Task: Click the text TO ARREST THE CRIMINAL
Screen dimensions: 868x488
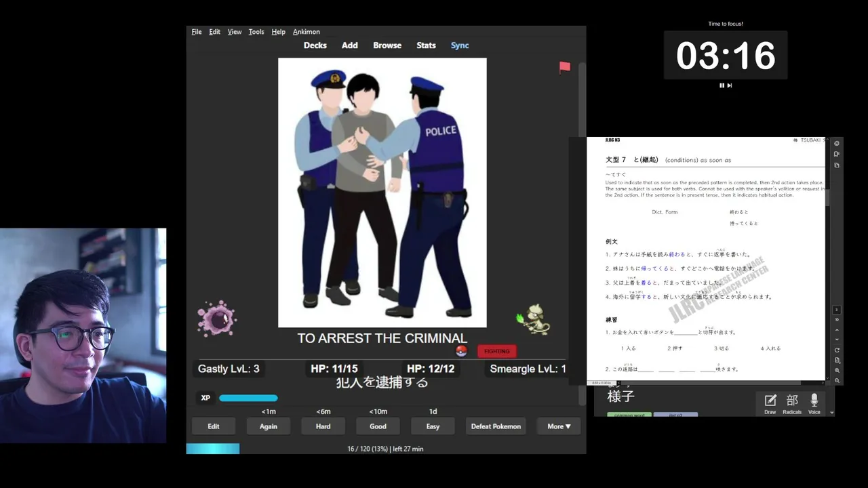Action: click(382, 338)
